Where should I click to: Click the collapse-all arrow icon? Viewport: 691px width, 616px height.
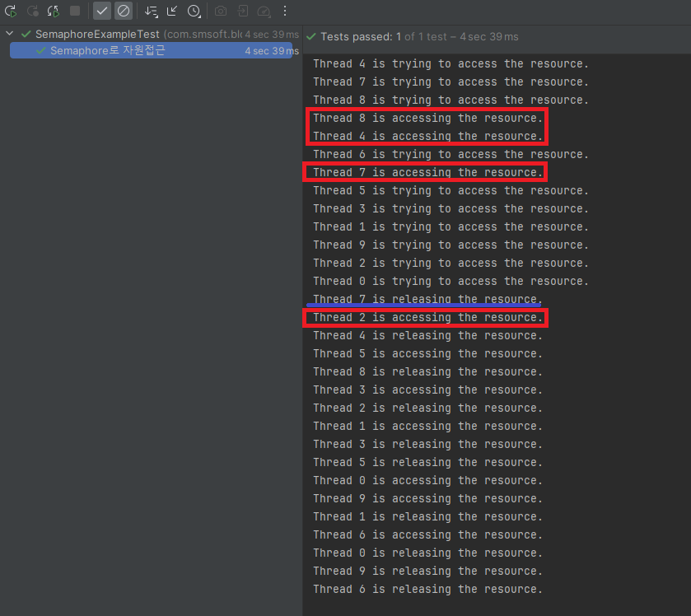(172, 11)
